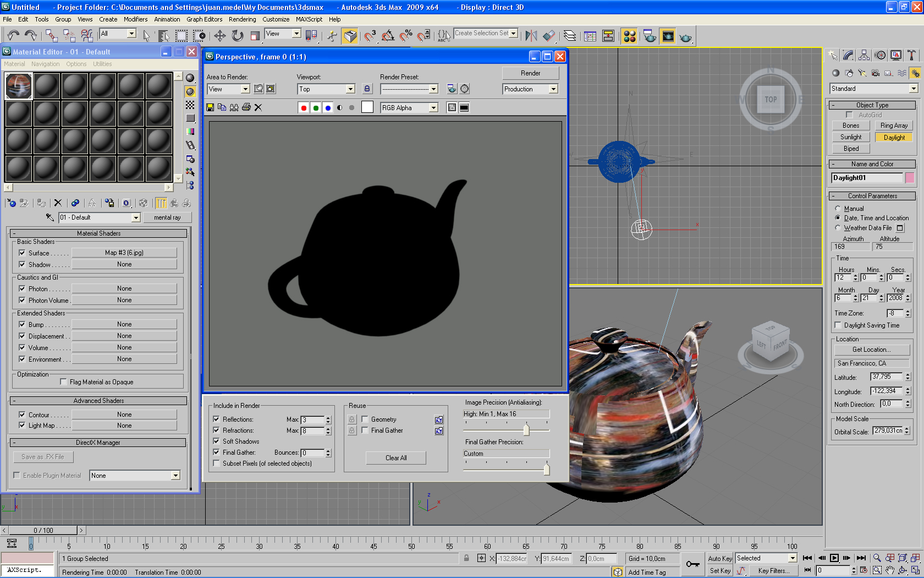
Task: Open the Production render mode dropdown
Action: click(x=553, y=89)
